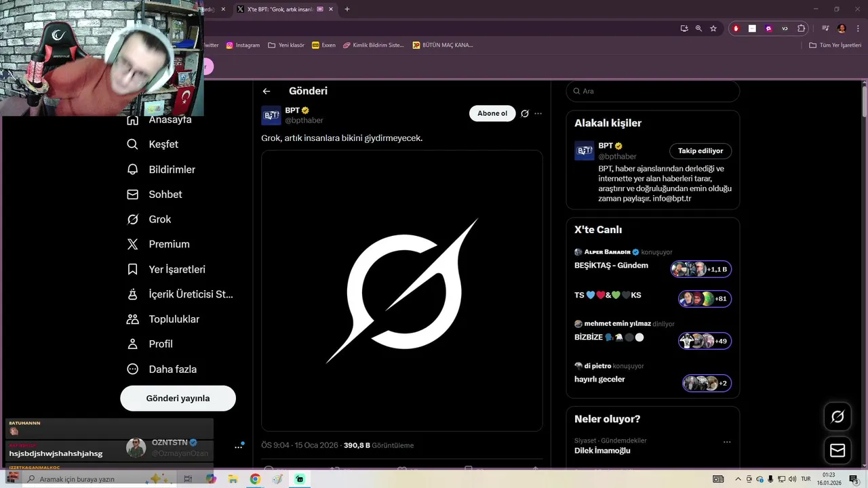Click the install app icon in address bar

point(684,28)
